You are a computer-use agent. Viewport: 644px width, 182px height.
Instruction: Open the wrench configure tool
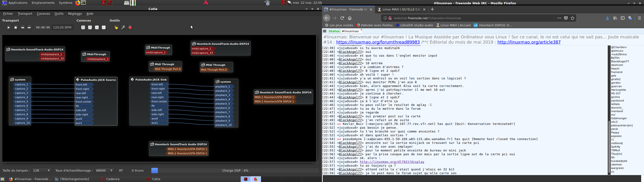click(123, 28)
